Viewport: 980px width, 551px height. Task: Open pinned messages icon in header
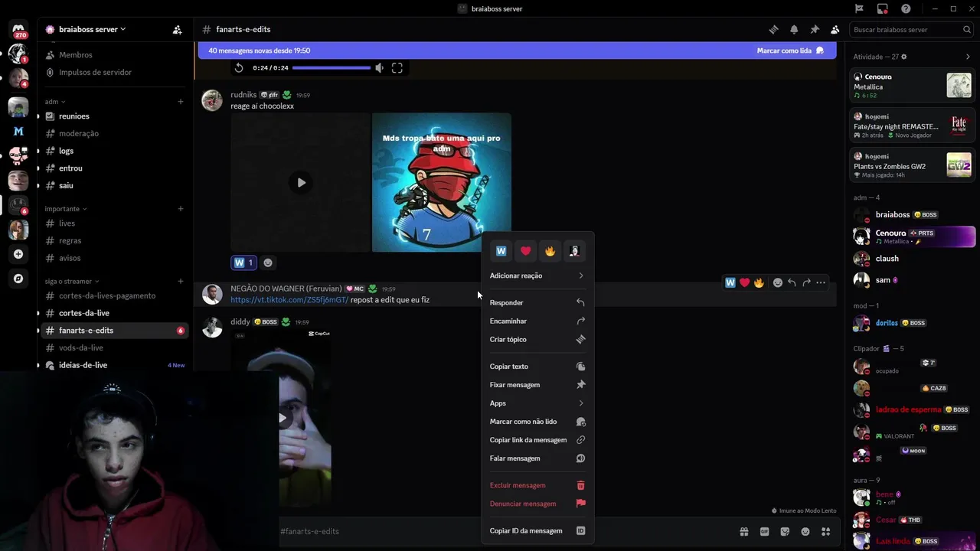(x=815, y=30)
